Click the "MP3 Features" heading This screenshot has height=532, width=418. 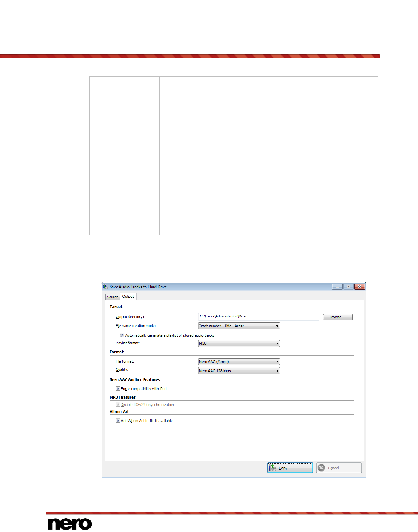(122, 397)
